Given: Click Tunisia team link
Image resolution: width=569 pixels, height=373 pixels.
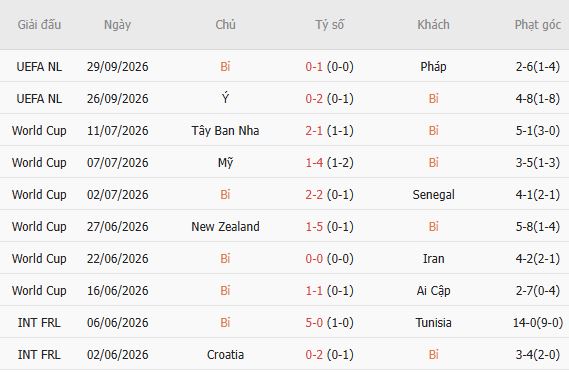Looking at the screenshot, I should click(x=433, y=323).
